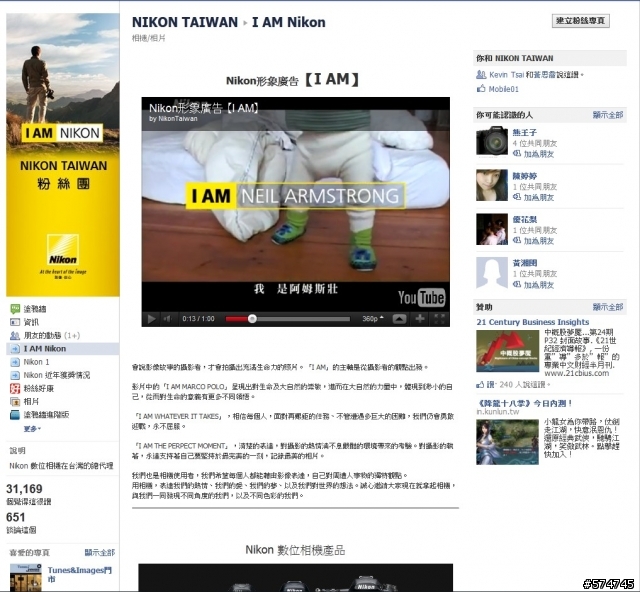Open the in.kunlun.tw game ad title
Screen dimensions: 640x592
pos(524,403)
